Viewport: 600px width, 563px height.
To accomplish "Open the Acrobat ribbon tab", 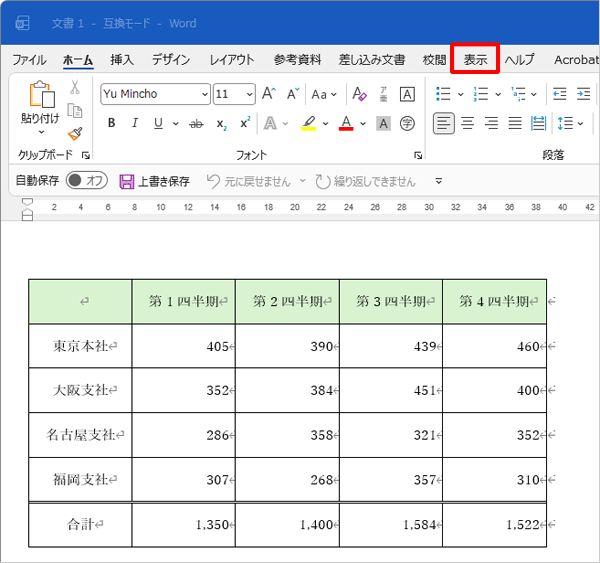I will tap(577, 60).
